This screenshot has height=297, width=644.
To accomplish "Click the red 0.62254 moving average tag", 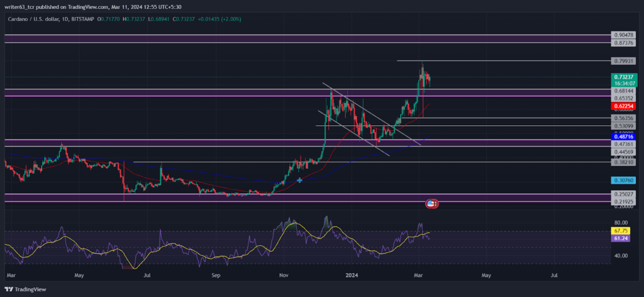I will (623, 106).
